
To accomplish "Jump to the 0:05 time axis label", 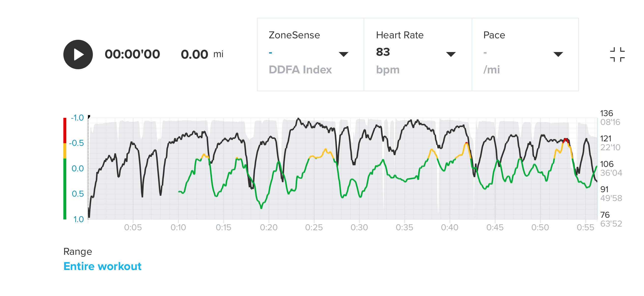I will [x=133, y=227].
